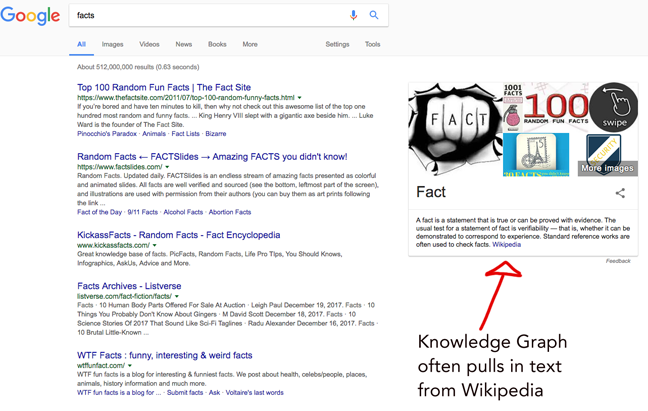This screenshot has height=411, width=648.
Task: Open the More search categories menu
Action: [x=250, y=44]
